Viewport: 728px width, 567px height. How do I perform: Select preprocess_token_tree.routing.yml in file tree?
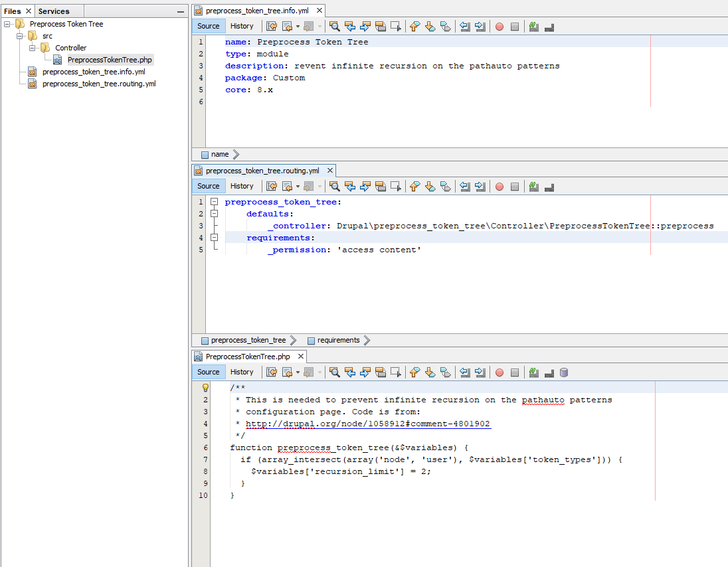[98, 84]
